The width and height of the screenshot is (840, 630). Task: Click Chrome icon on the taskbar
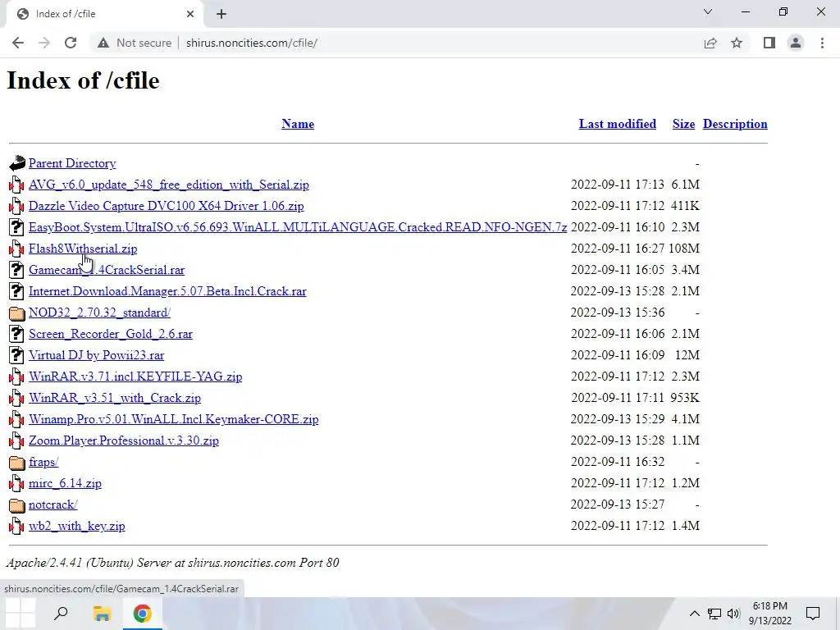(143, 614)
